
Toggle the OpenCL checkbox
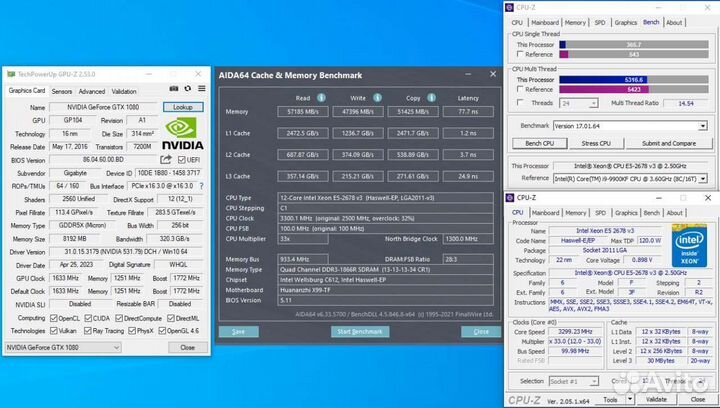(54, 318)
